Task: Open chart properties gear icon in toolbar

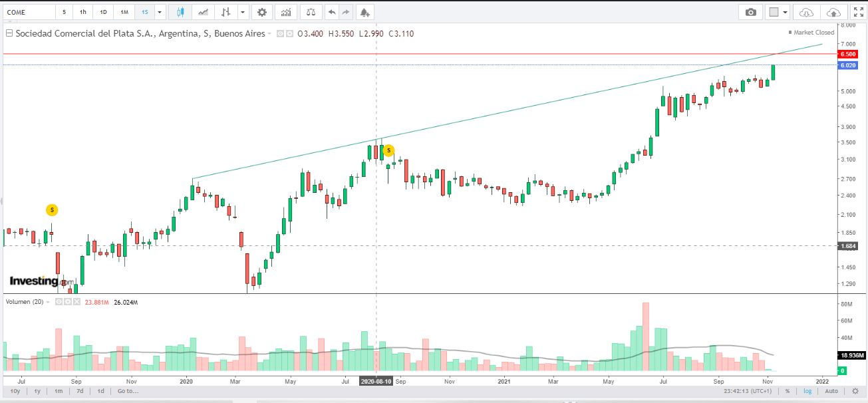Action: [262, 12]
